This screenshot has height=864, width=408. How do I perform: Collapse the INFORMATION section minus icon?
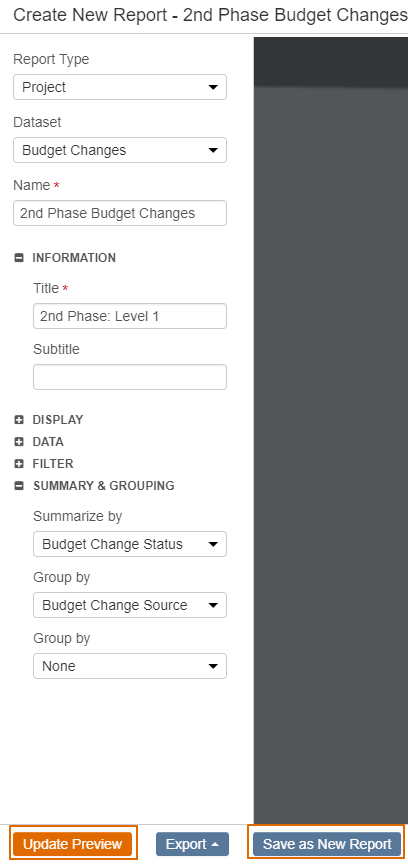[x=19, y=257]
